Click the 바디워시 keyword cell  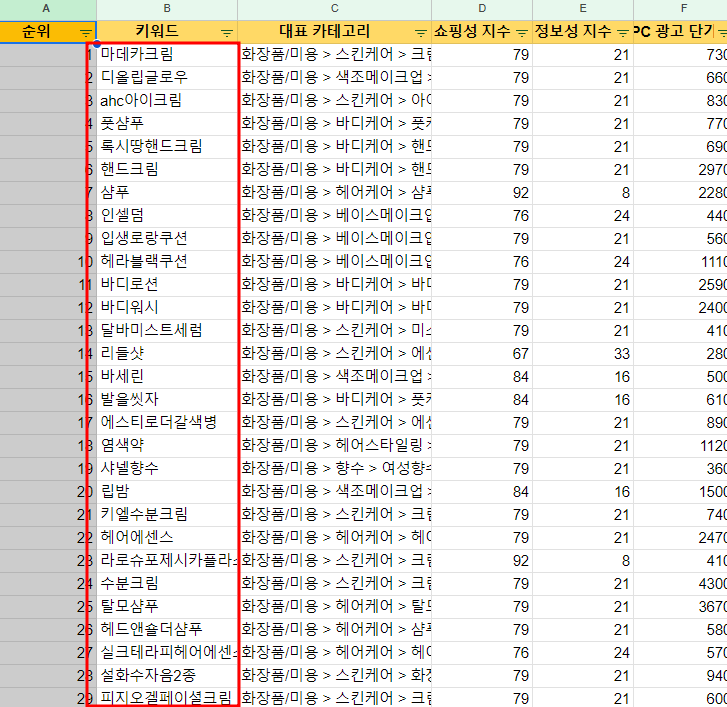click(x=167, y=307)
